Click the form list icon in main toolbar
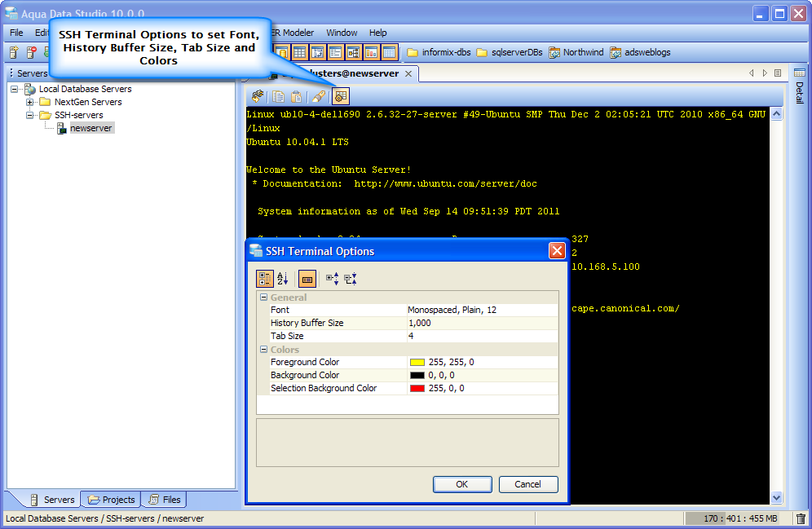Viewport: 812px width, 529px height. 335,52
